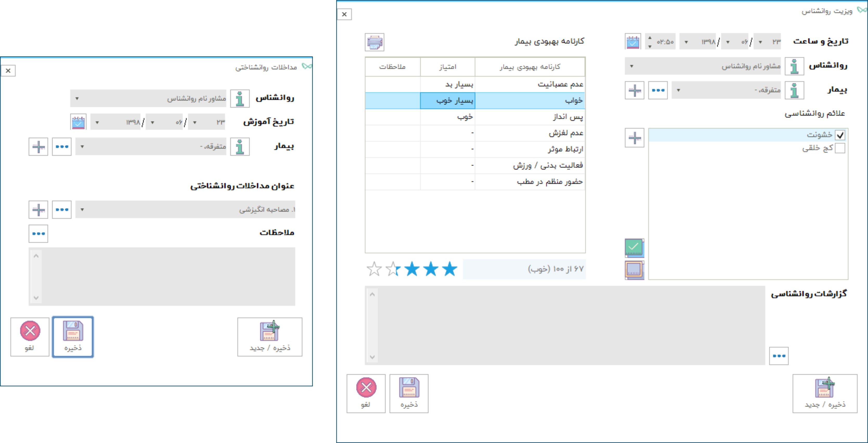Click the بسیار خوب score cell

click(448, 101)
